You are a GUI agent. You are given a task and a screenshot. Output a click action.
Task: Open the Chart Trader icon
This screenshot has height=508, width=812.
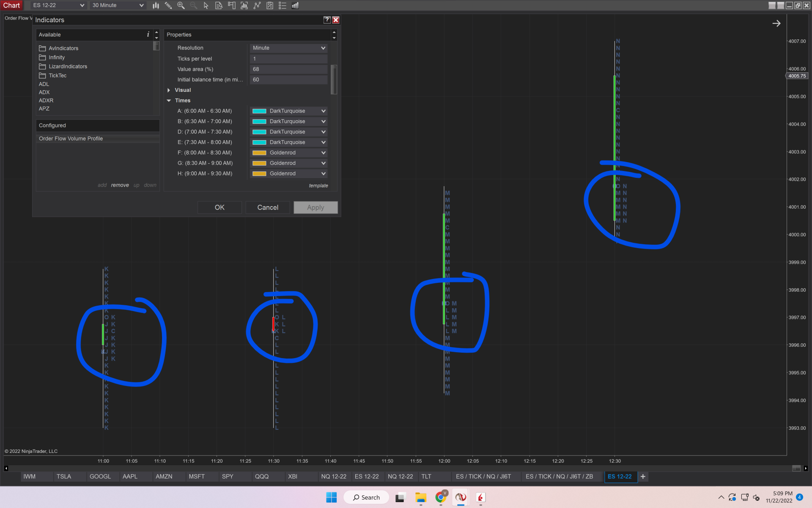point(231,6)
